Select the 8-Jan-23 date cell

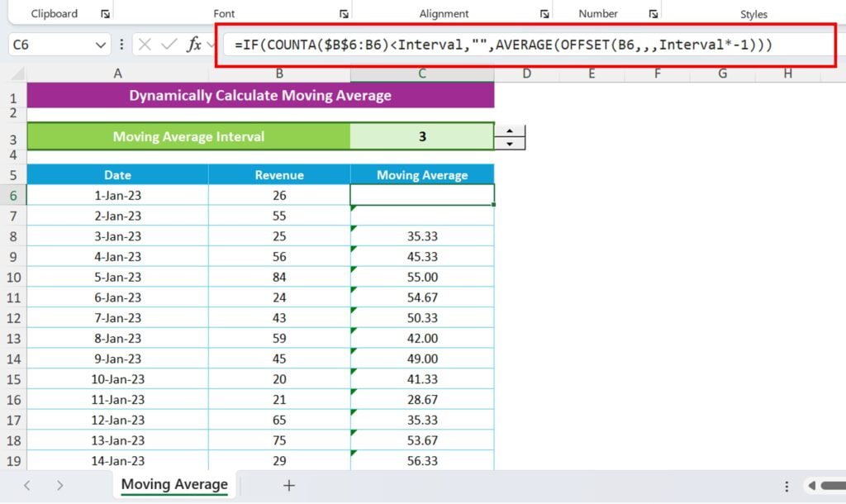117,338
